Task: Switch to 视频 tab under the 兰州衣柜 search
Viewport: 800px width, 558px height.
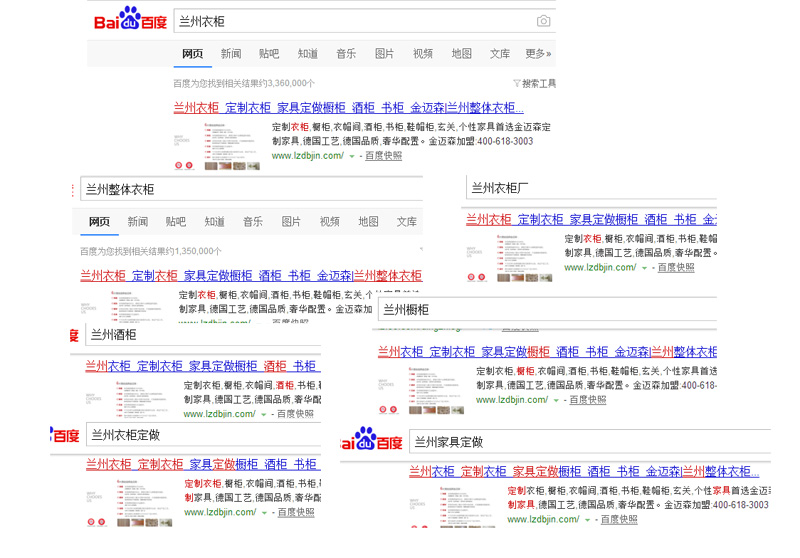Action: coord(423,54)
